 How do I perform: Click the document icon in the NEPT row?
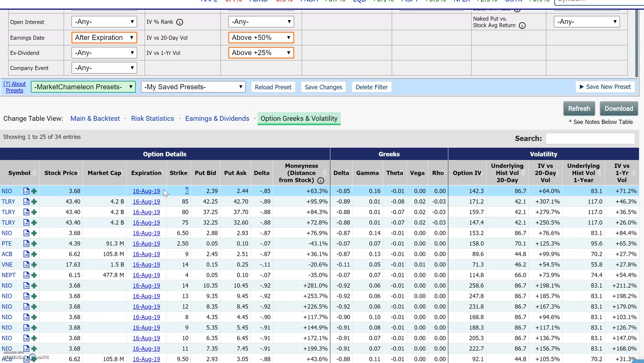pos(26,275)
